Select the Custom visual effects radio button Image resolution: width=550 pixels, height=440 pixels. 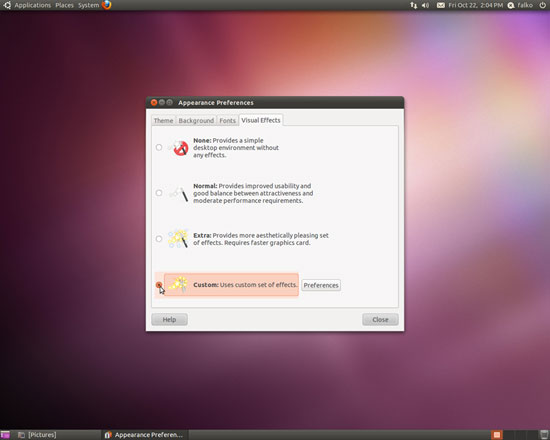tap(159, 285)
